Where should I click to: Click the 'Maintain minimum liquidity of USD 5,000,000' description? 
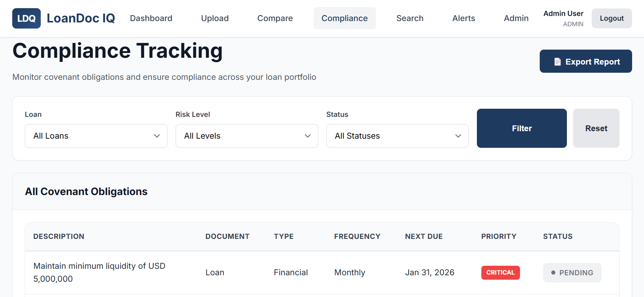(99, 273)
